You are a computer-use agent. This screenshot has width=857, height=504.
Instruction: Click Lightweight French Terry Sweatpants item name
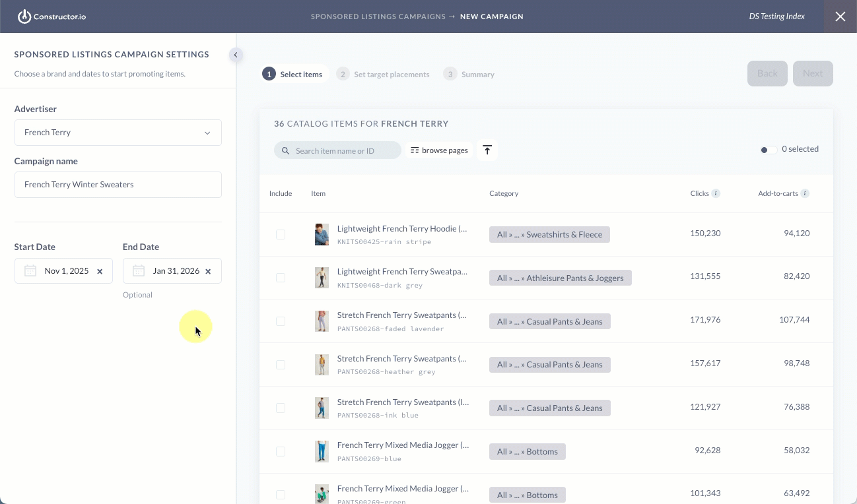click(x=402, y=272)
